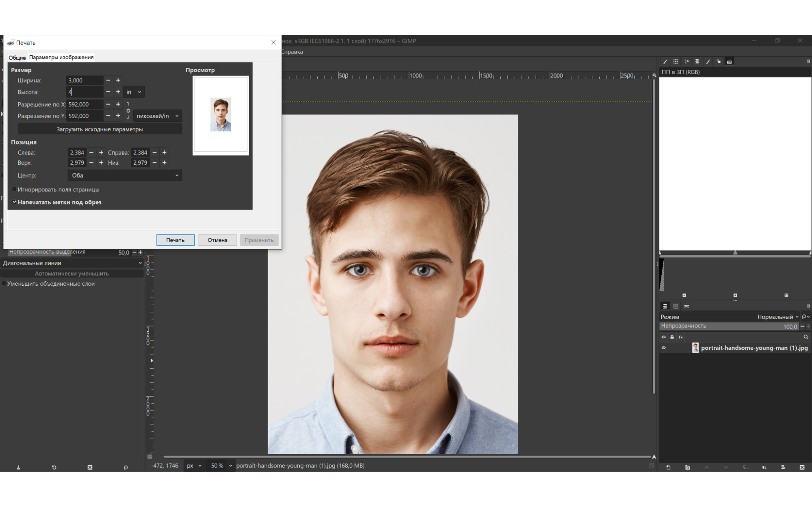Hide the portrait layer with the eye icon
812x507 pixels.
664,348
